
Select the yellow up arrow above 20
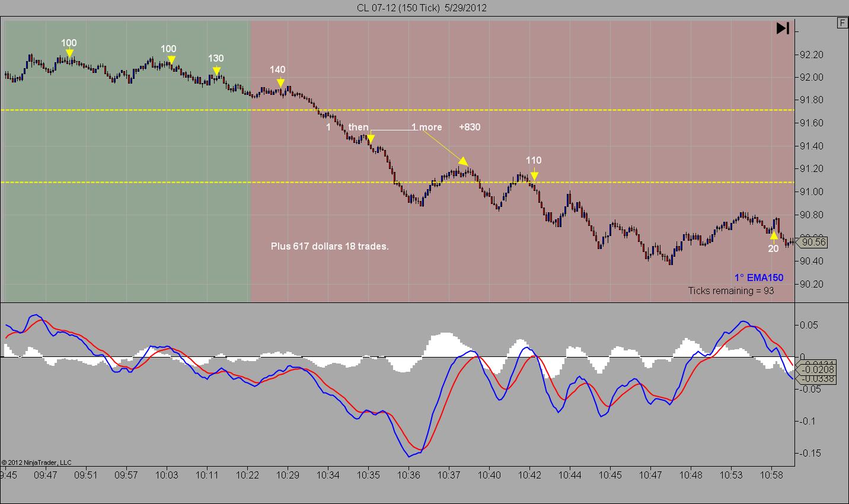coord(773,236)
